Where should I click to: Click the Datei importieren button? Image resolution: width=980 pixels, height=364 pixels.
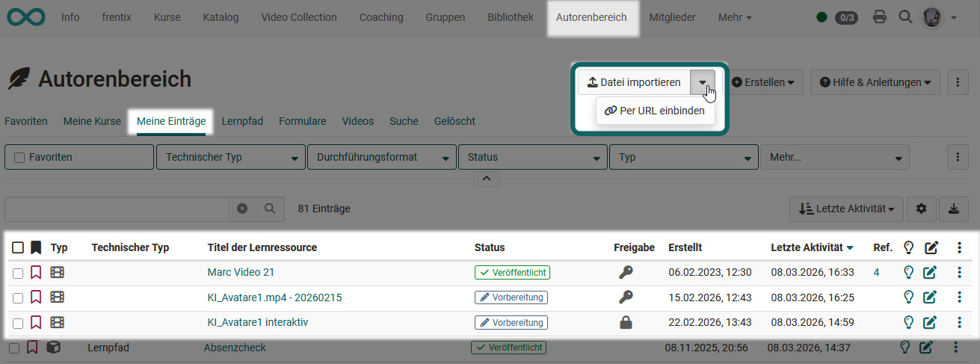click(634, 82)
